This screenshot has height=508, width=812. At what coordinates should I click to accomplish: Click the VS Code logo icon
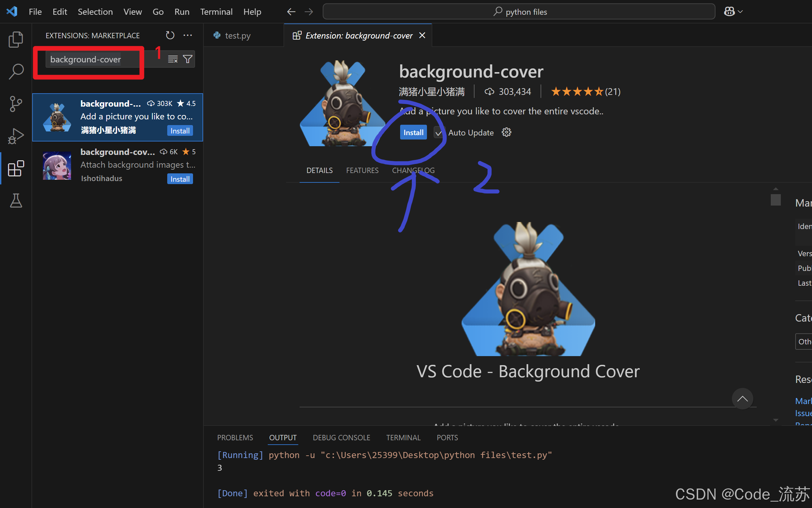(12, 11)
